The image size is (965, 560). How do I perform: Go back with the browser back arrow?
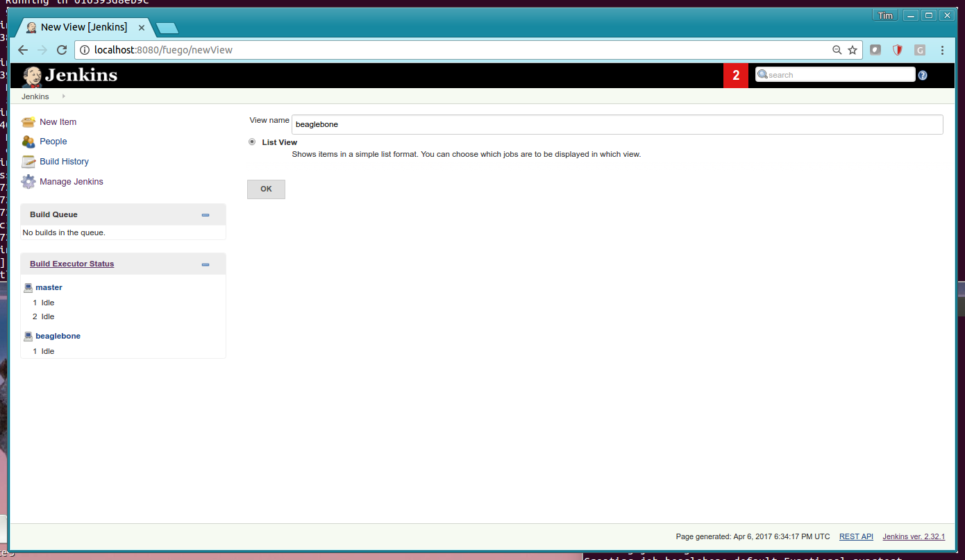[x=23, y=50]
